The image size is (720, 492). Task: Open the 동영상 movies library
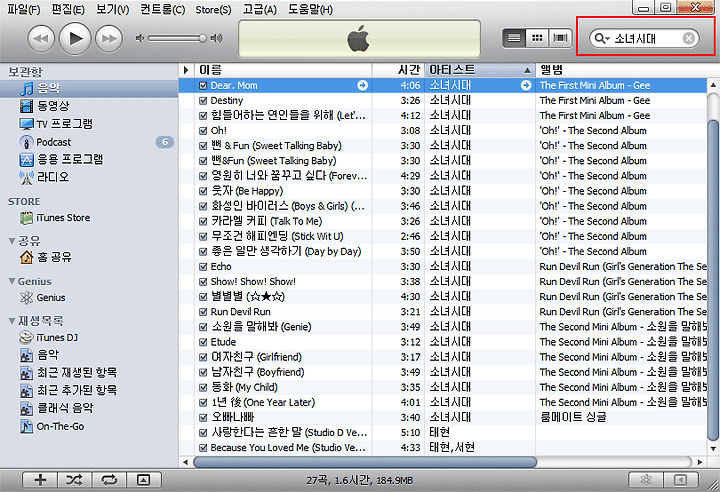89,106
